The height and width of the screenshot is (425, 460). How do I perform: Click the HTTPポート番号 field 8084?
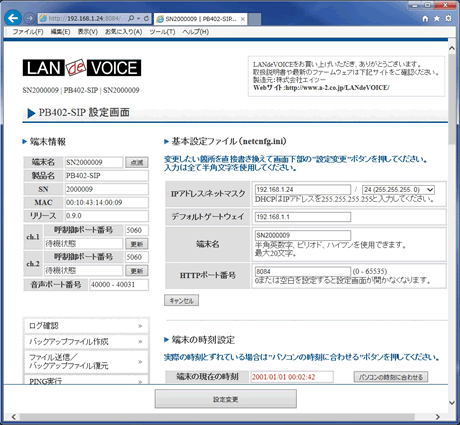(303, 271)
